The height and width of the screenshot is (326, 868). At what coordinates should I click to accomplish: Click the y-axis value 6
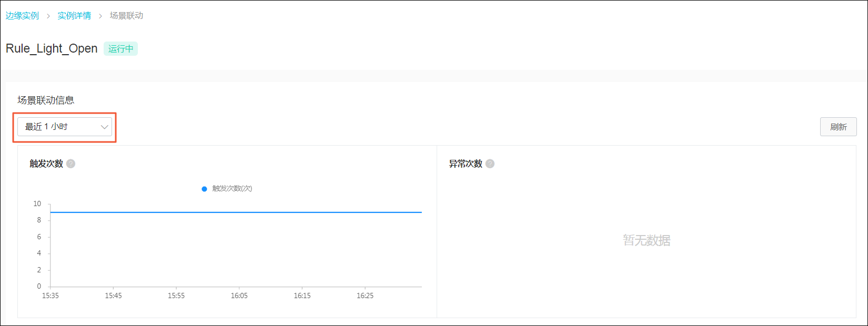pyautogui.click(x=39, y=237)
